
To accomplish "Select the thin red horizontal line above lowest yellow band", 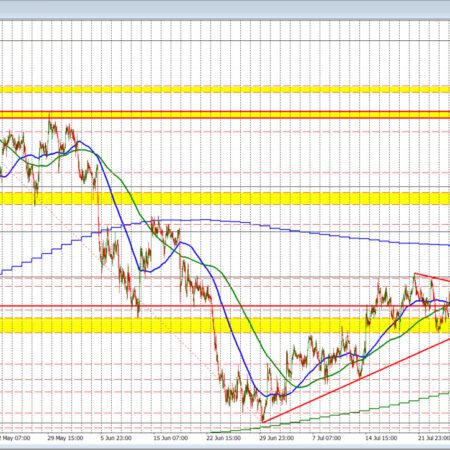I will (x=225, y=306).
